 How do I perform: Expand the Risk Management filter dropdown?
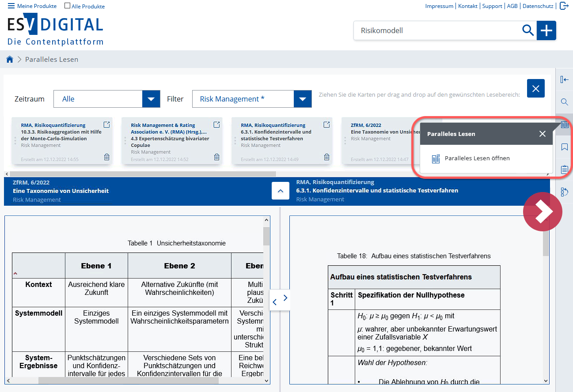(x=302, y=99)
